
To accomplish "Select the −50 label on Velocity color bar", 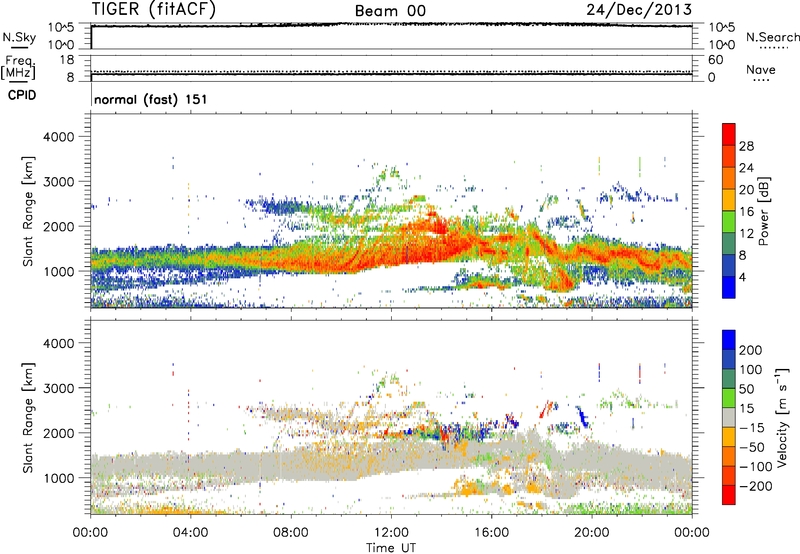I will [x=752, y=447].
